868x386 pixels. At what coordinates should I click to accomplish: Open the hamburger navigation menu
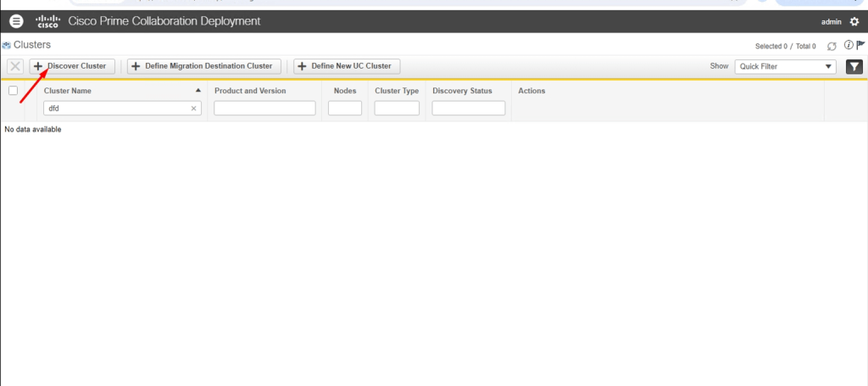point(16,21)
